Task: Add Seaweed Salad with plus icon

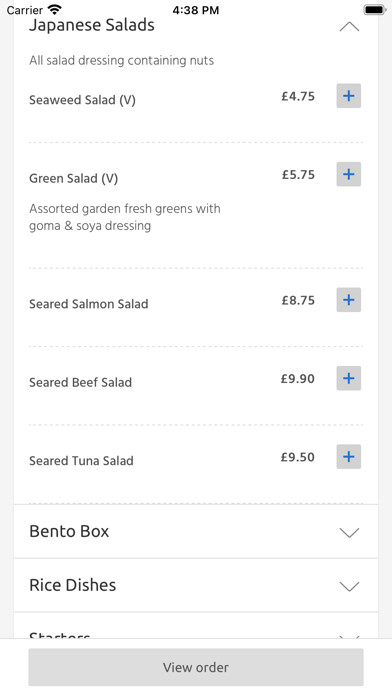Action: pyautogui.click(x=348, y=96)
